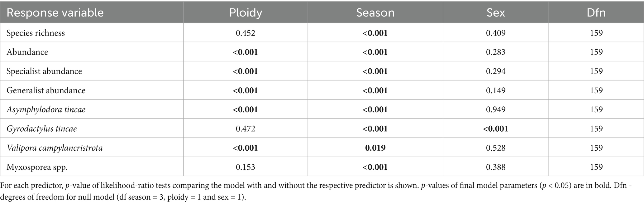
Task: Select the 0.153 Ploidy cell for Myxosporea
Action: click(246, 167)
